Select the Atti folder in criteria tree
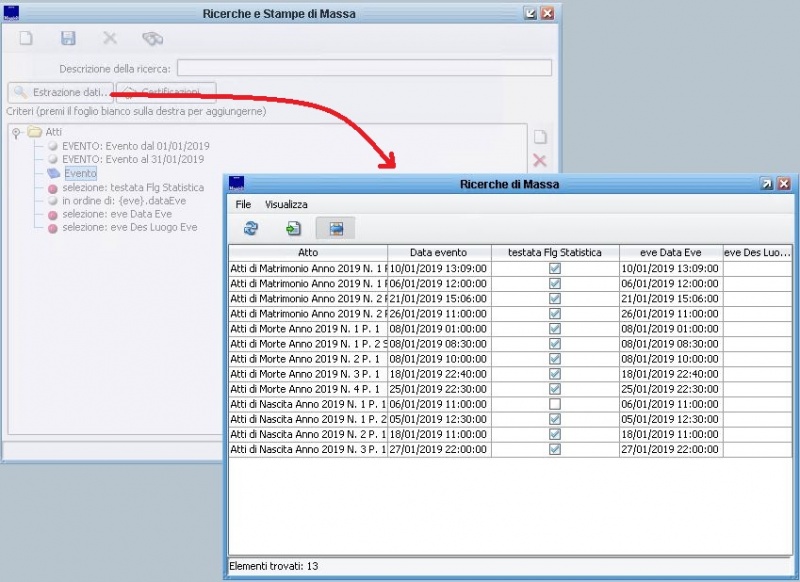The height and width of the screenshot is (582, 800). tap(44, 132)
